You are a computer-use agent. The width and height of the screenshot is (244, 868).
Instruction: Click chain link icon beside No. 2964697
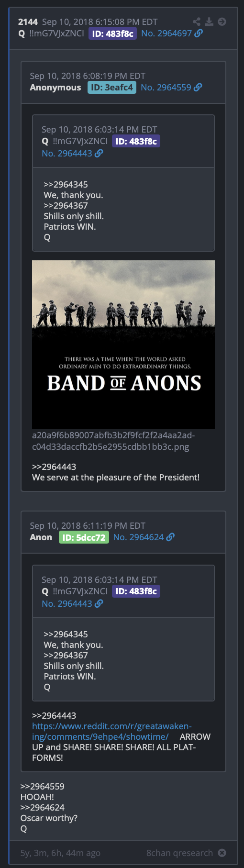[199, 33]
